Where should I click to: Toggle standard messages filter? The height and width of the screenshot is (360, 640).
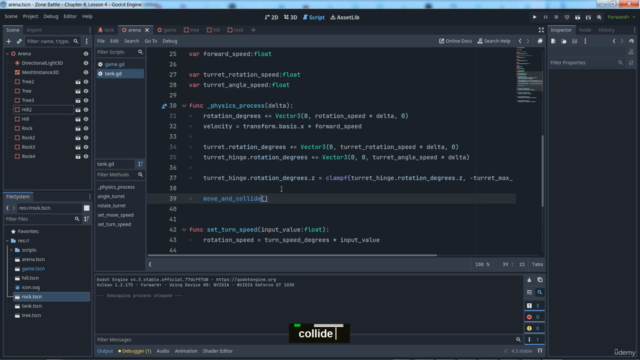tap(534, 306)
